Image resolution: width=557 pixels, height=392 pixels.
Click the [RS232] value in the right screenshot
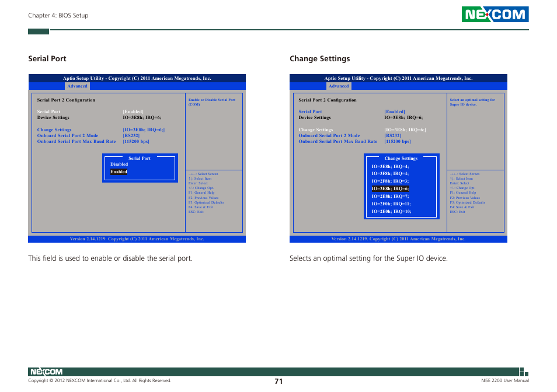392,135
